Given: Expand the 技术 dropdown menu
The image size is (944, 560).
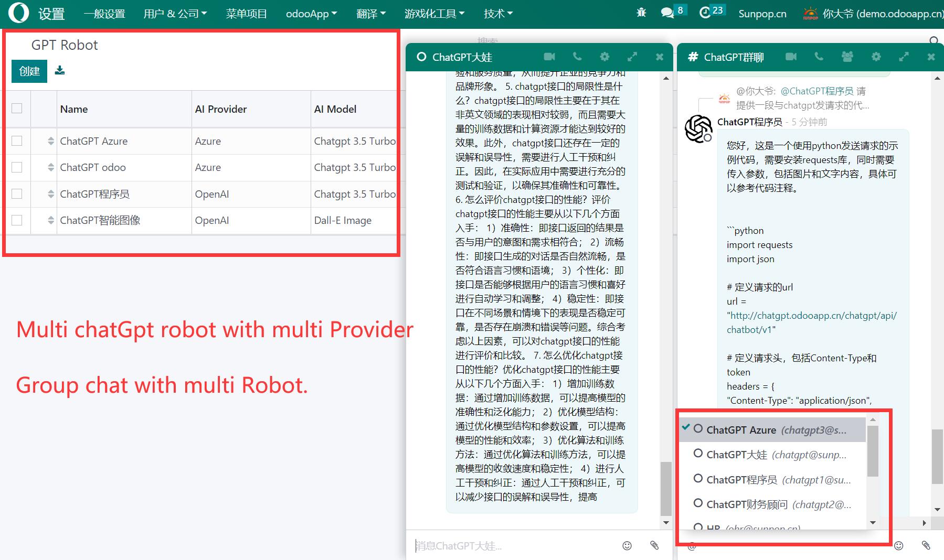Looking at the screenshot, I should (498, 14).
